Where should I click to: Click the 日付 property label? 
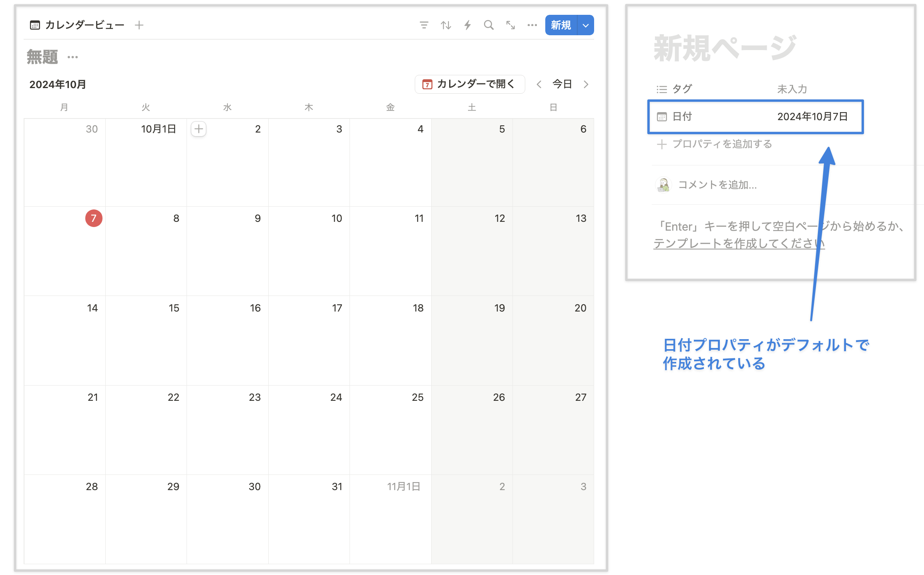click(682, 117)
